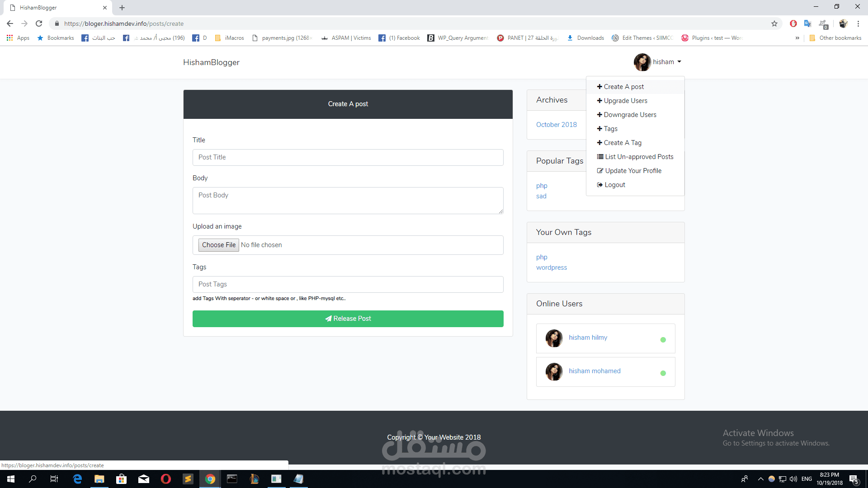Open the ASPAM | Victims bookmark

coord(346,38)
